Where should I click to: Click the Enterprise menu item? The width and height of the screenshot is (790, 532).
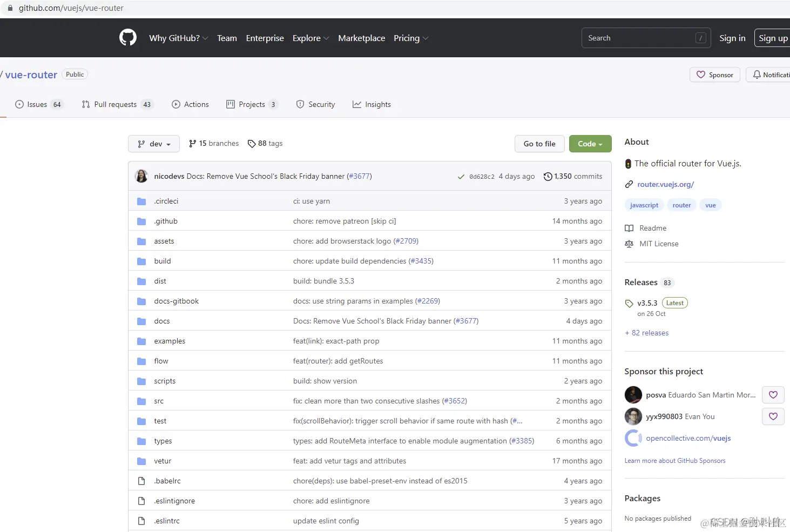(265, 38)
